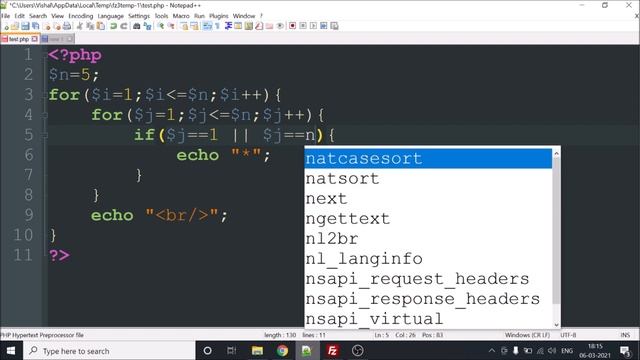Toggle file monitoring eye icon
The image size is (640, 360).
click(280, 26)
